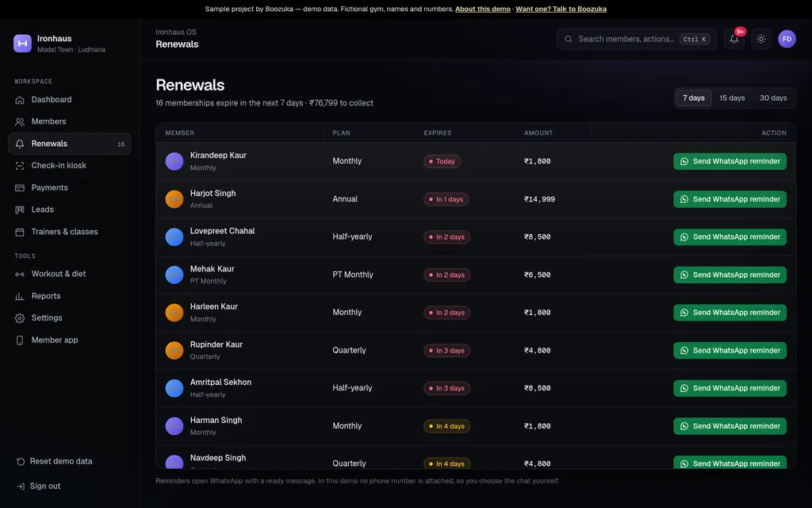Click Rupinder Kaur's ₹4,800 amount
The height and width of the screenshot is (508, 812).
click(x=537, y=350)
